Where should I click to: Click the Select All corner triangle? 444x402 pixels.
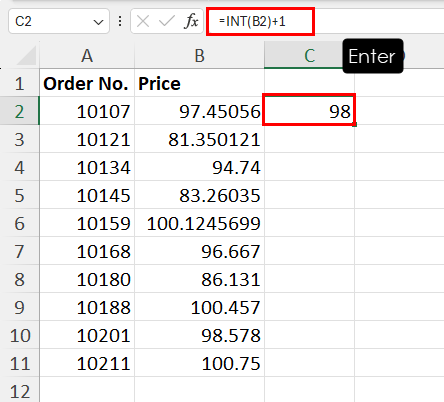point(26,55)
